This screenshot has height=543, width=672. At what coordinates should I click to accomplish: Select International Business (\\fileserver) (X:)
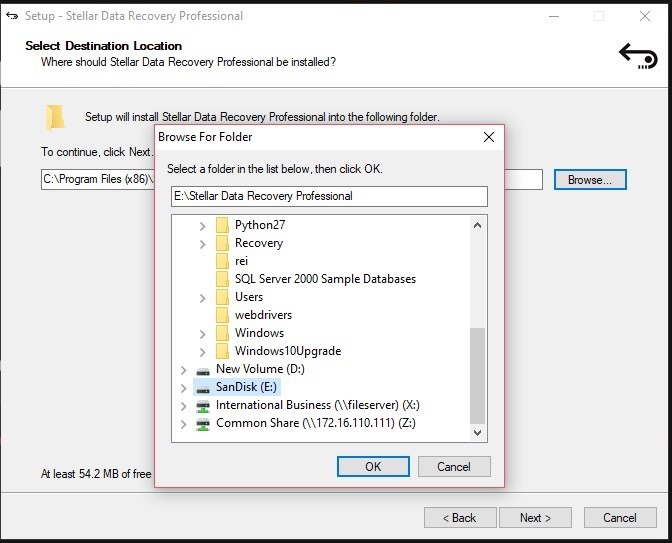(x=318, y=405)
